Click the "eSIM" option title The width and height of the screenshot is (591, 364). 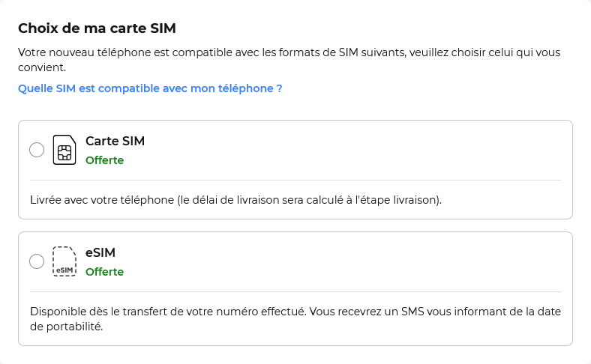pos(100,252)
